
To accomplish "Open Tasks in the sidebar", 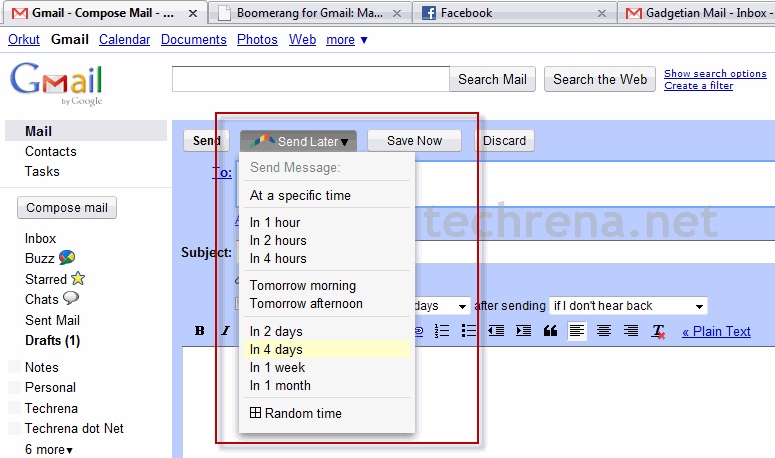I will tap(42, 171).
